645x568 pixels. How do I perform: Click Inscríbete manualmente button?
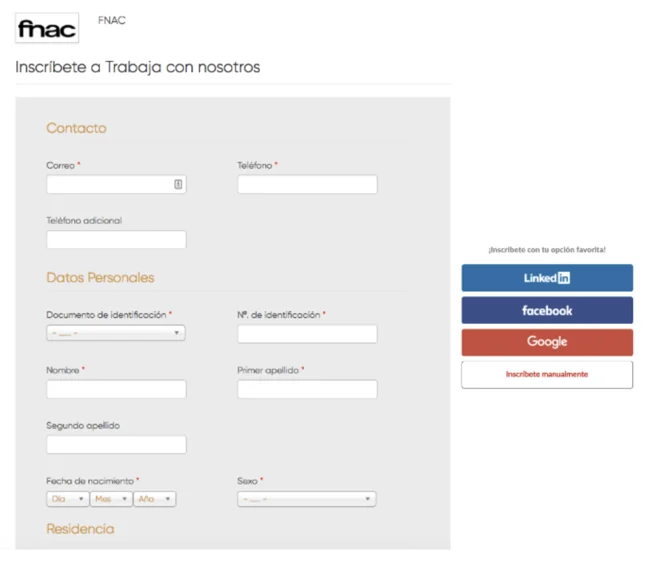547,374
